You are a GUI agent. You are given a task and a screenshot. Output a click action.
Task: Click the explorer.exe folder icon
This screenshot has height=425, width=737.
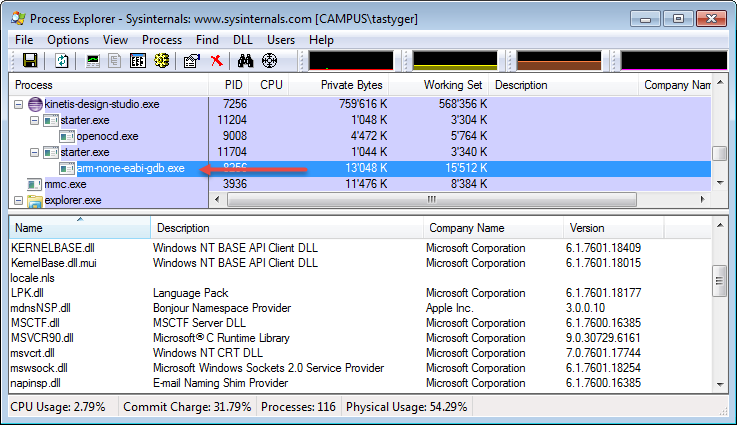tap(35, 201)
